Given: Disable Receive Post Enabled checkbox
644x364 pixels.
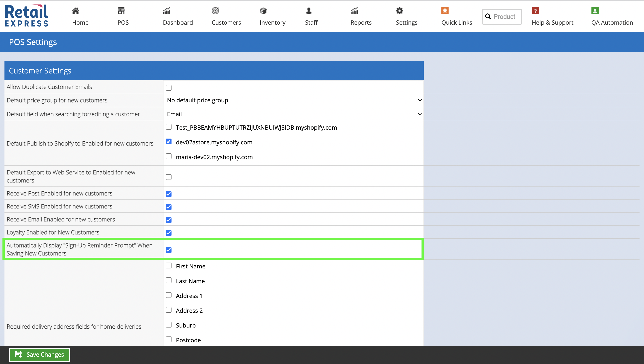Looking at the screenshot, I should 169,194.
